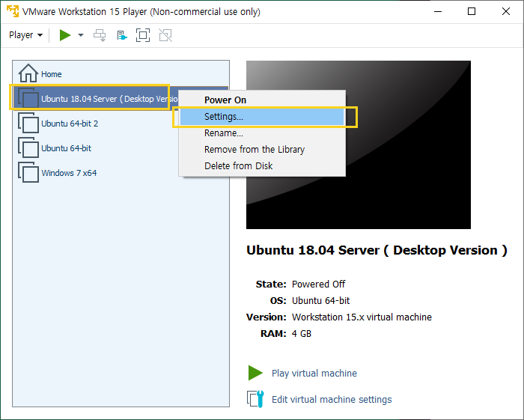Click the VM icon beside Ubuntu 64-bit
Viewport: 524px width, 420px height.
[x=28, y=147]
